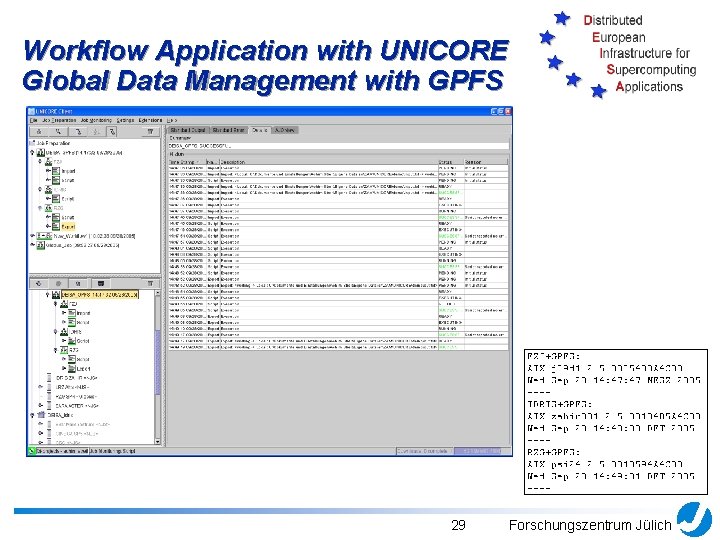720x540 pixels.
Task: Select the Details tab
Action: tap(260, 130)
